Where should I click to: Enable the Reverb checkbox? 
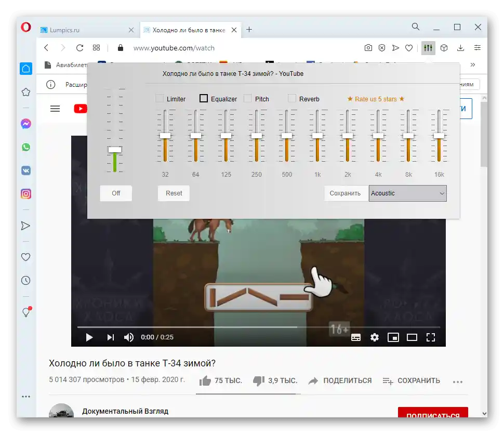click(292, 98)
